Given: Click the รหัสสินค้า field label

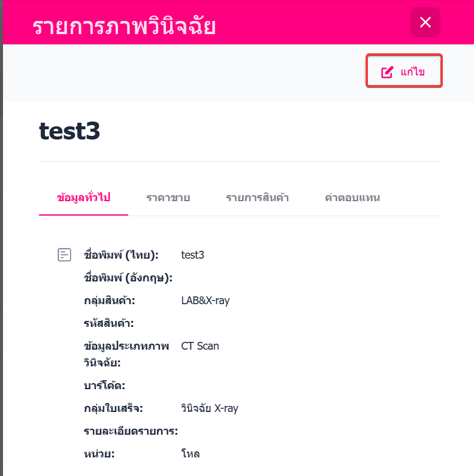Looking at the screenshot, I should [x=109, y=323].
